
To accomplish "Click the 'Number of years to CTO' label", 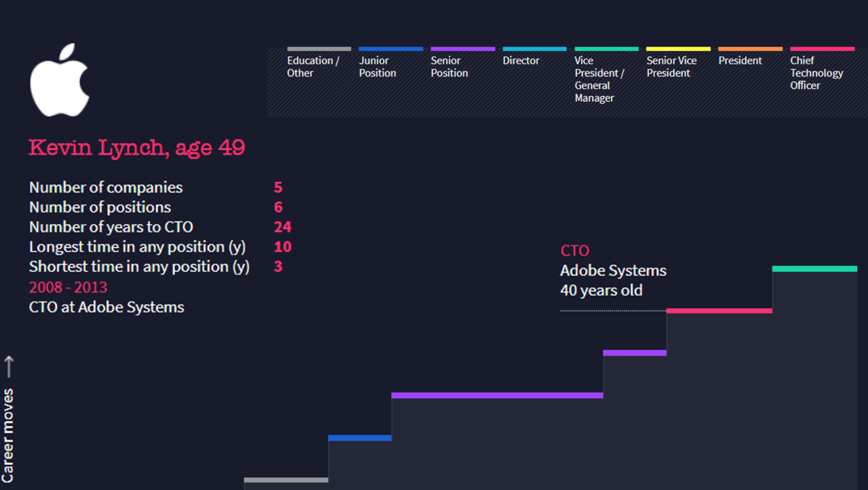I will pos(111,227).
